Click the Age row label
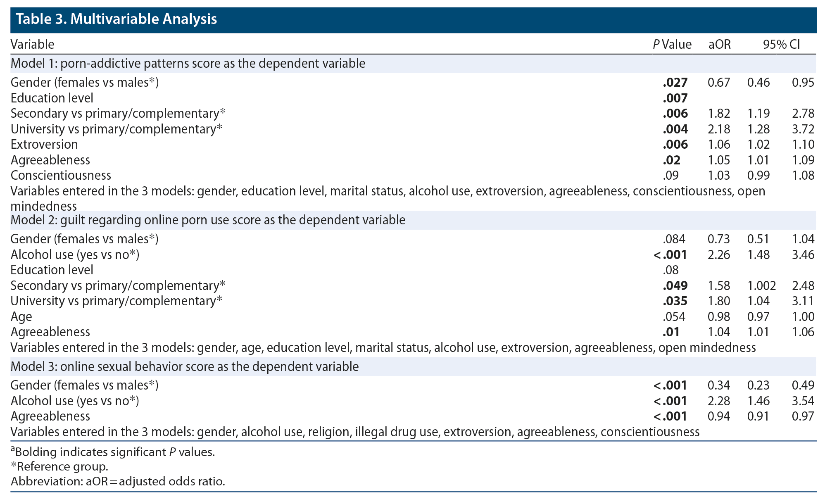The image size is (825, 504). point(21,317)
